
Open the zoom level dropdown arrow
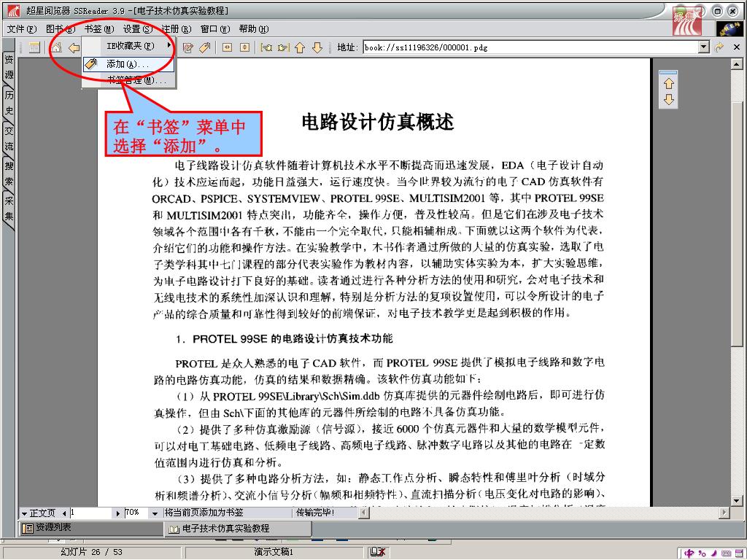point(155,513)
